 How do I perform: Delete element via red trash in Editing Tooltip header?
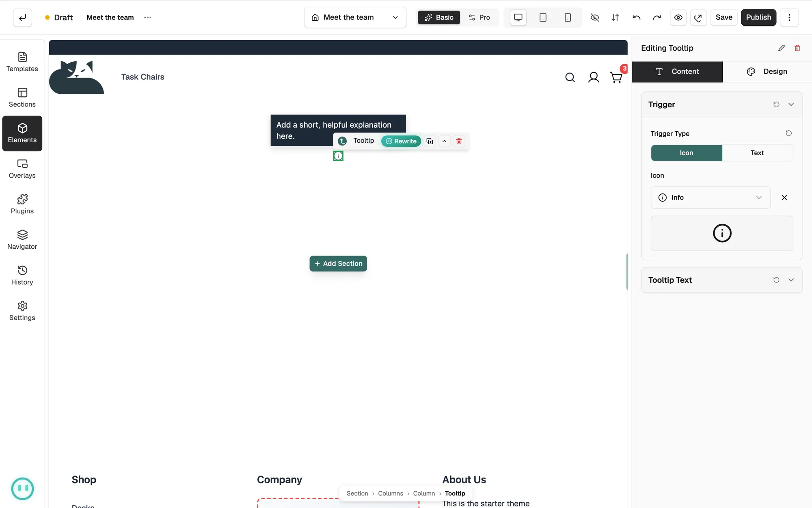click(x=797, y=48)
